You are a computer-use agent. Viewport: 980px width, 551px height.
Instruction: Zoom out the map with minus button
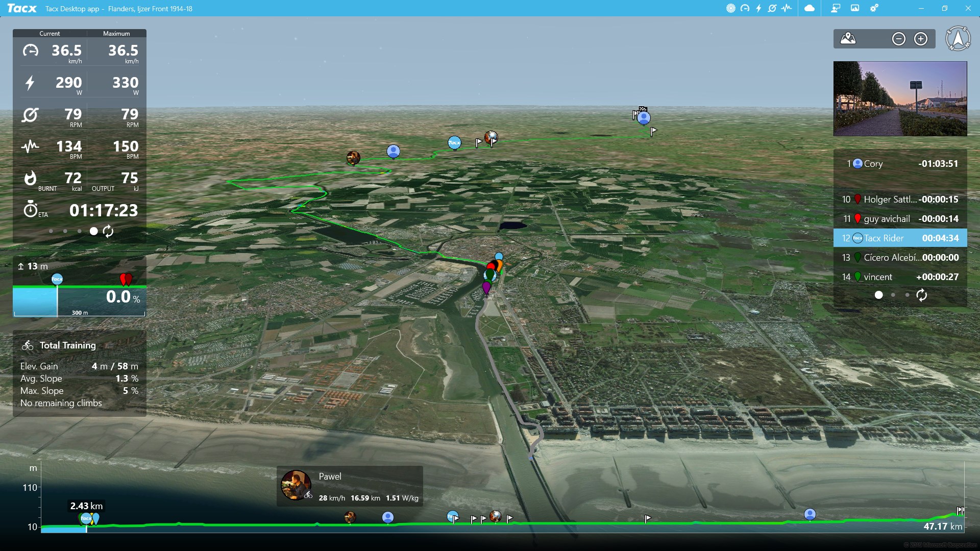898,39
